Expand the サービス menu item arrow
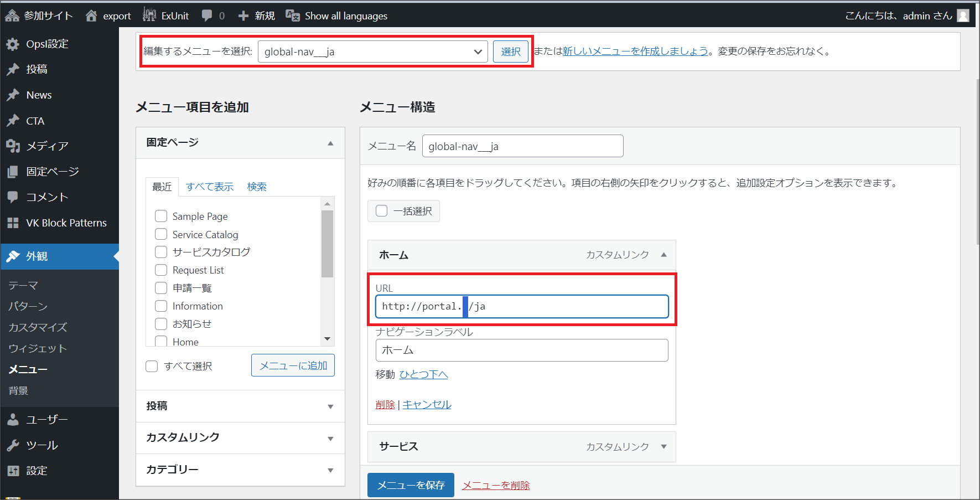Screen dimensions: 980x500 tap(663, 446)
